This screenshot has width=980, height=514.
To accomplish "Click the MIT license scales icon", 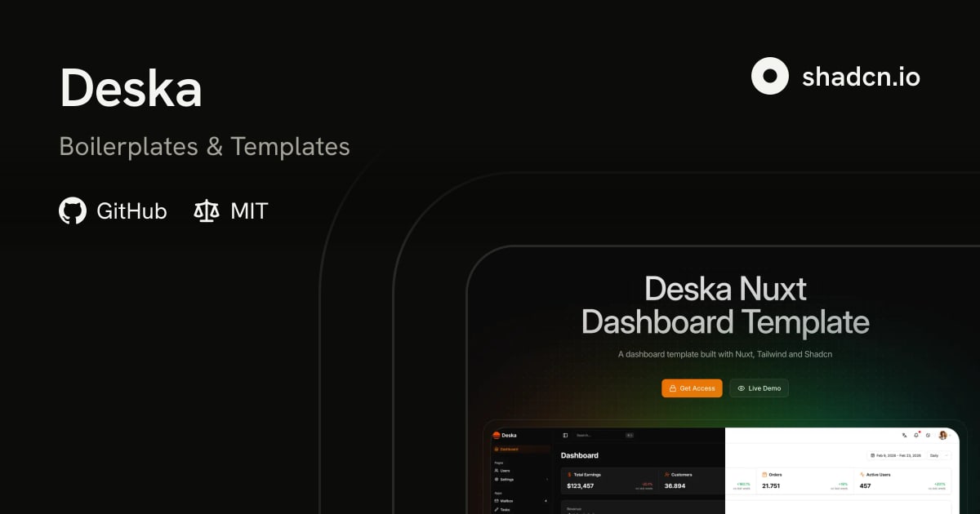I will [207, 211].
